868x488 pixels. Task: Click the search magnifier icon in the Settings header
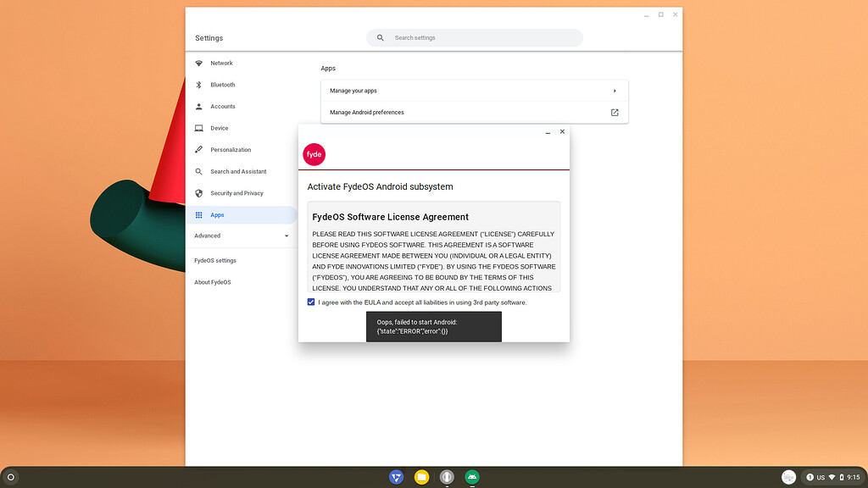tap(381, 37)
